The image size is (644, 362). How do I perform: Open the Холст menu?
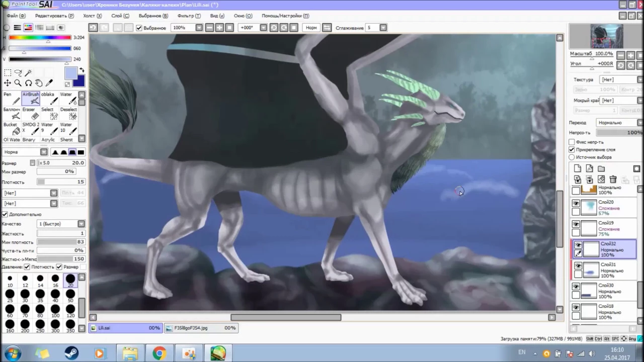coord(93,16)
